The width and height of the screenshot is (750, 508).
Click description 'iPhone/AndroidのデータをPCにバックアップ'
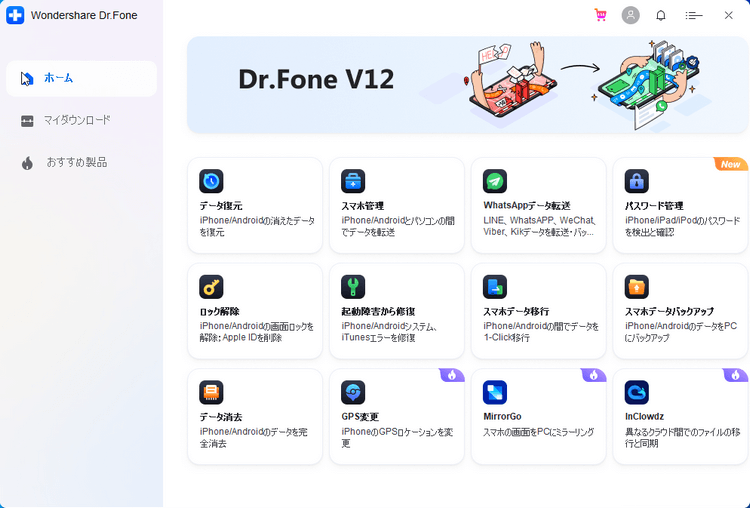coord(681,332)
